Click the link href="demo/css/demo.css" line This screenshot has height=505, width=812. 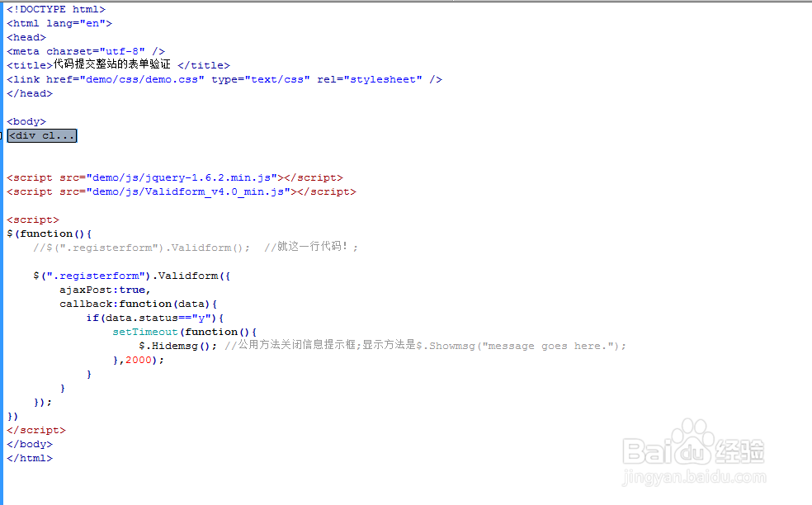[x=224, y=79]
